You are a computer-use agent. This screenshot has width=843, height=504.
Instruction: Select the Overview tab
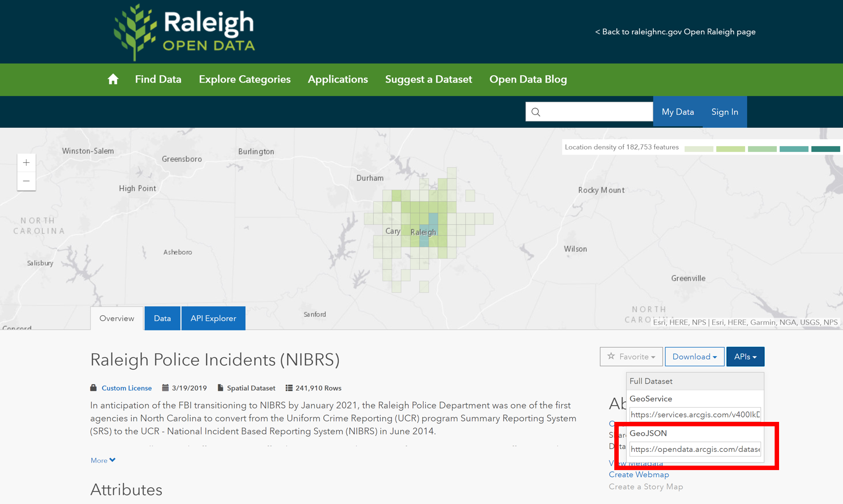click(x=117, y=318)
